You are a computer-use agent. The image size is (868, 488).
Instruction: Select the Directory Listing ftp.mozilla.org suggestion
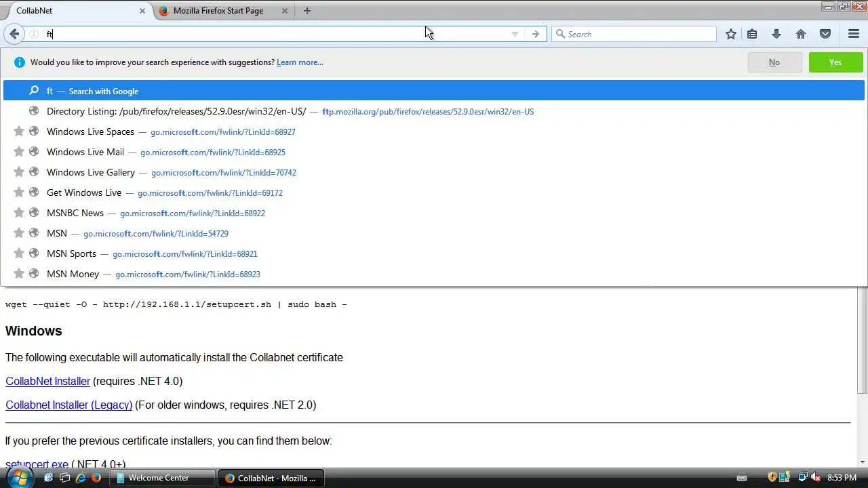pyautogui.click(x=434, y=111)
